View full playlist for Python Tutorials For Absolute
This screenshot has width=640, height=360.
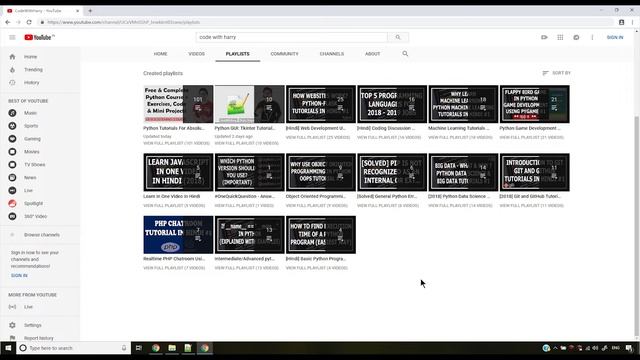(x=176, y=143)
